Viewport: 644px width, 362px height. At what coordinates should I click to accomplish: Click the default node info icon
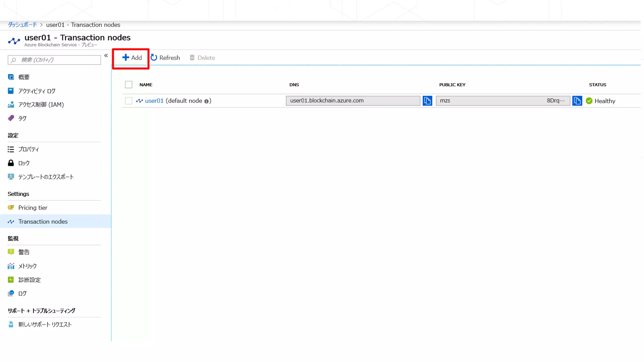tap(206, 101)
